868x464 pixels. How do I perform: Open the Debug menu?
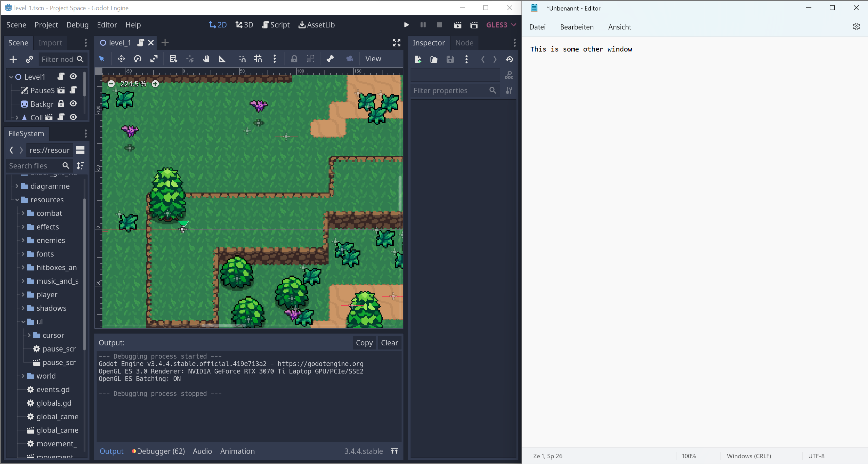pos(77,25)
